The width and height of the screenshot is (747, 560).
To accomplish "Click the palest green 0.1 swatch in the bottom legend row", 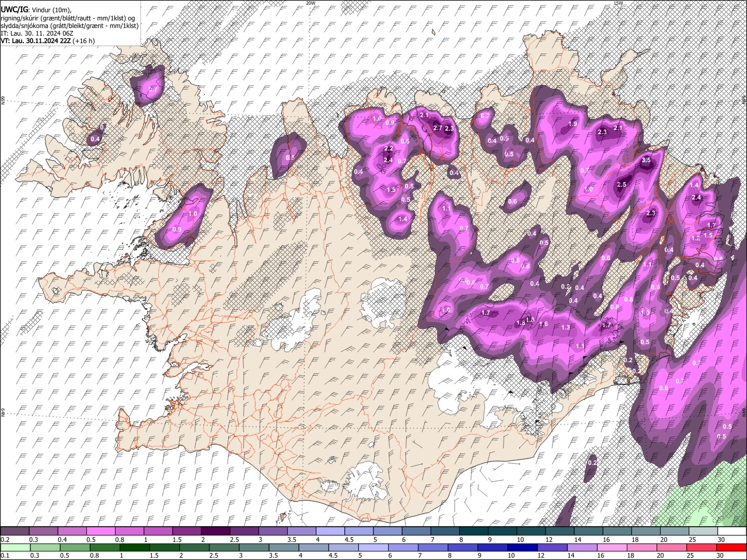I will tap(15, 547).
